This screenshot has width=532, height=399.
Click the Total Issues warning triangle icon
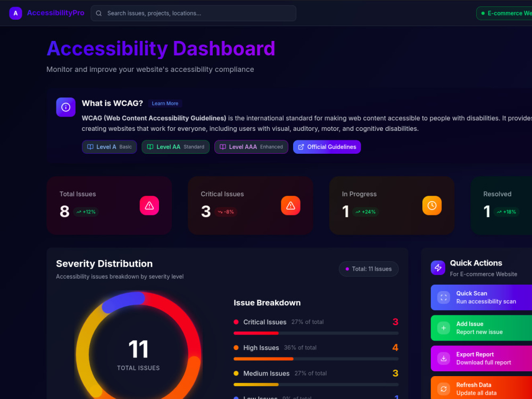click(x=149, y=205)
